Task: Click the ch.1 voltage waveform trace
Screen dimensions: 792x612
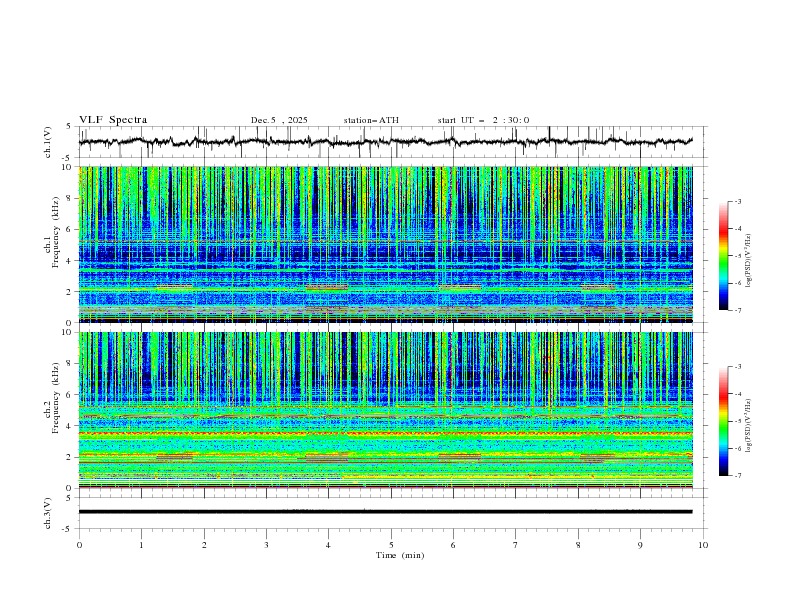Action: click(385, 142)
